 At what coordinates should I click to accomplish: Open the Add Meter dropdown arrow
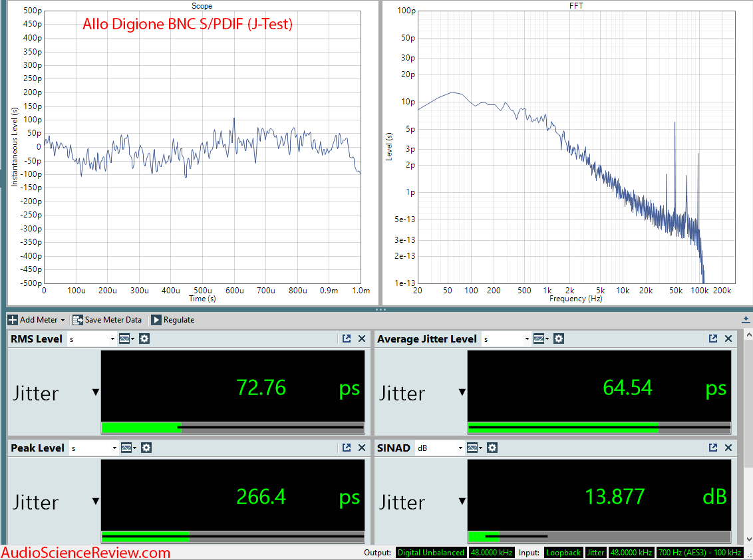63,321
